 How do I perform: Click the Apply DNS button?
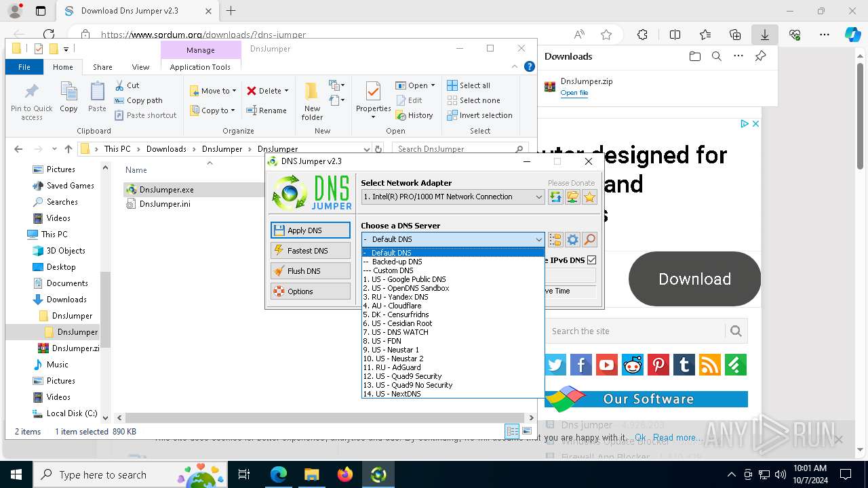[x=311, y=230]
